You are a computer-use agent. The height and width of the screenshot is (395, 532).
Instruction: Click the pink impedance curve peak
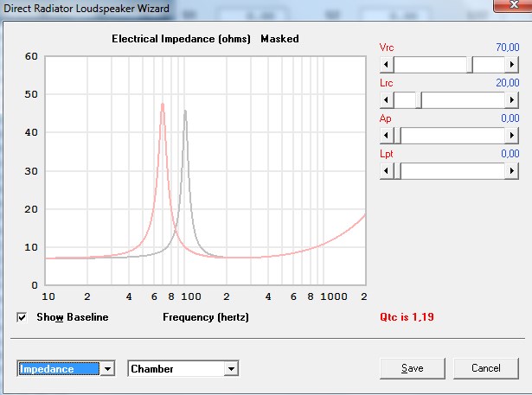click(163, 105)
